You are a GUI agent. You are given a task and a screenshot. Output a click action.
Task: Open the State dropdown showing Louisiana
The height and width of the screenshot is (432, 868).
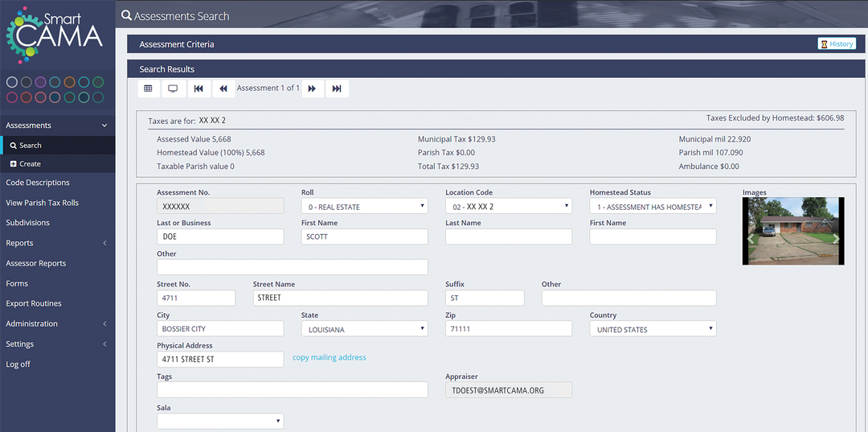tap(364, 329)
